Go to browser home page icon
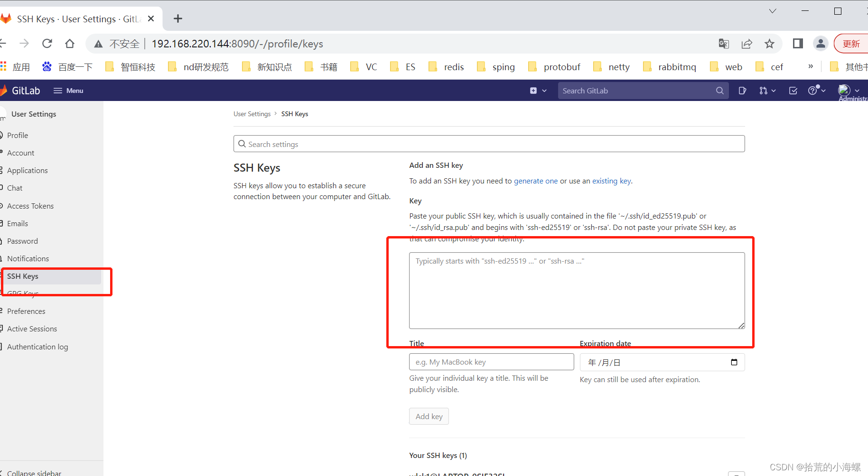Image resolution: width=868 pixels, height=476 pixels. (70, 44)
